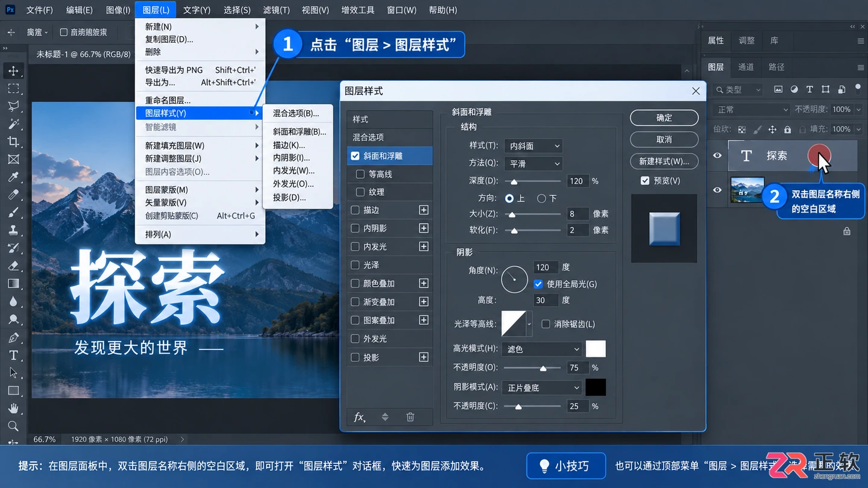Select the Rectangular Marquee tool
868x488 pixels.
coord(13,89)
